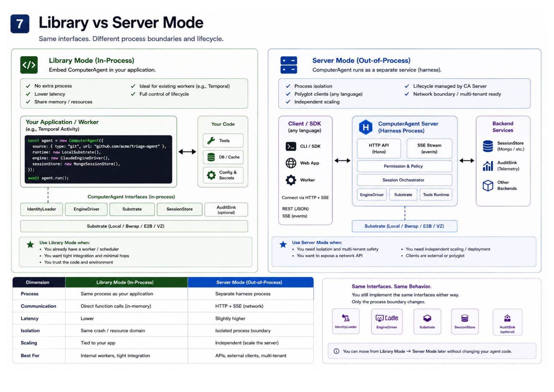The height and width of the screenshot is (392, 554).
Task: Click the wrench icon beside Tools
Action: [211, 141]
